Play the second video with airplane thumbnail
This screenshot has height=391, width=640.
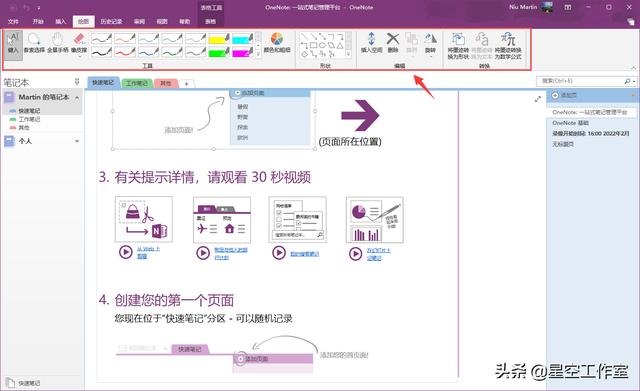203,253
